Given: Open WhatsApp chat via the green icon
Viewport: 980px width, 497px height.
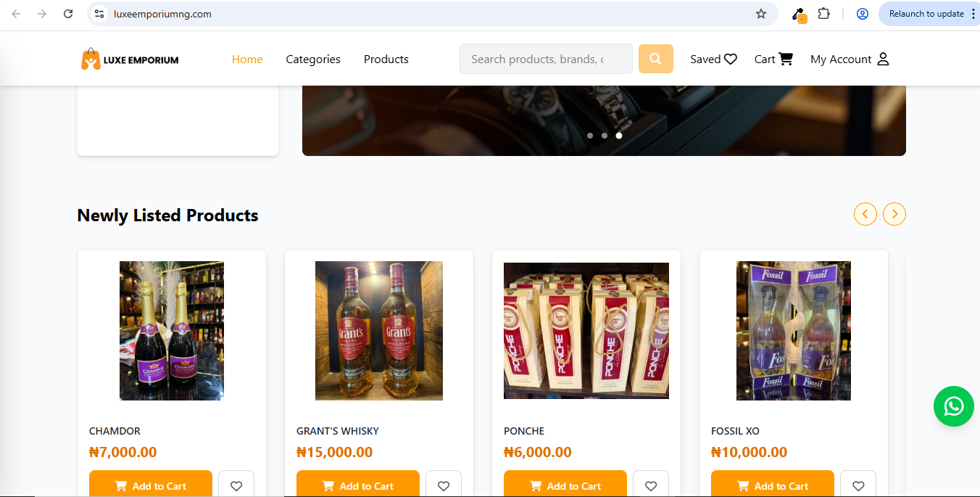Looking at the screenshot, I should pyautogui.click(x=953, y=406).
